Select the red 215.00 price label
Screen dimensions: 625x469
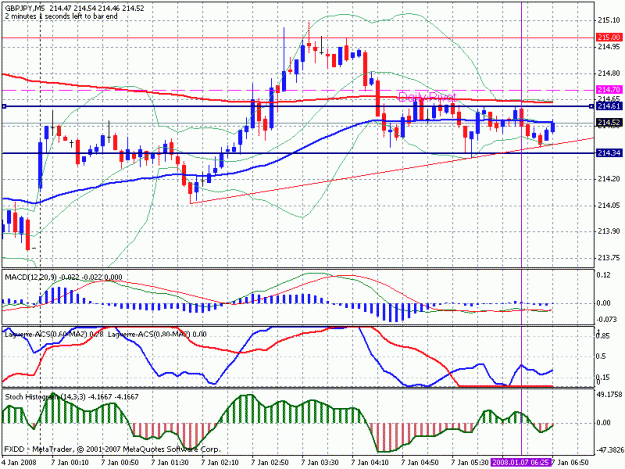click(x=609, y=37)
